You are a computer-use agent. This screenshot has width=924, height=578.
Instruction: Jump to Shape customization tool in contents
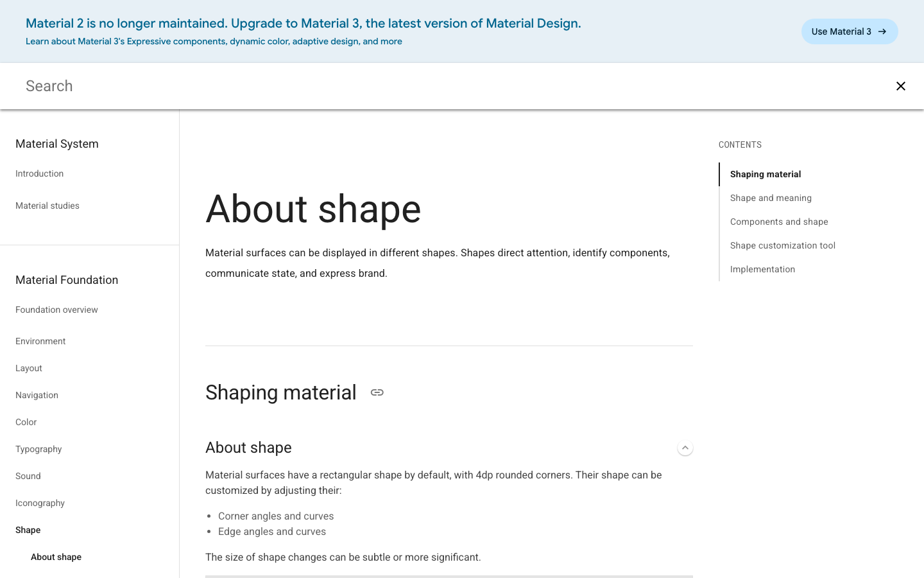(783, 245)
